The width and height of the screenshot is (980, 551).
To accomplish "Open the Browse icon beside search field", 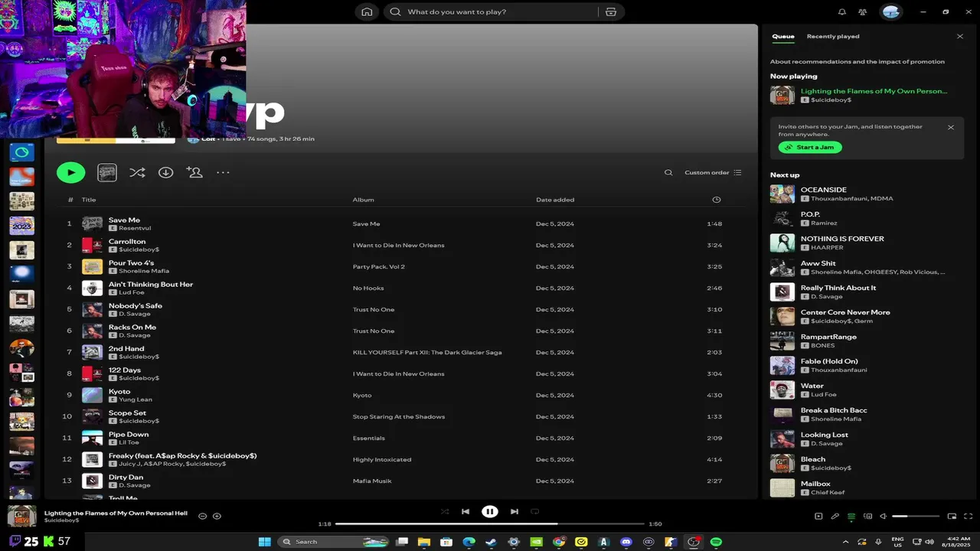I will click(x=610, y=11).
